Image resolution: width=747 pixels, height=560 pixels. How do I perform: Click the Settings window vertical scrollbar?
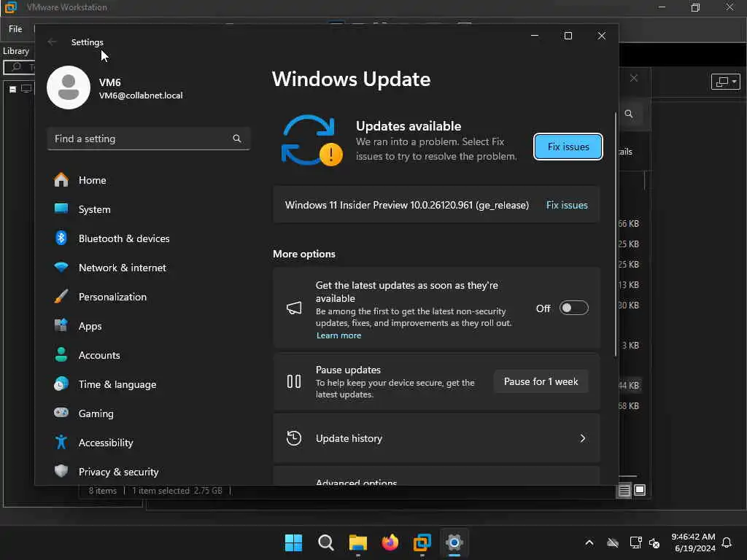tap(616, 234)
